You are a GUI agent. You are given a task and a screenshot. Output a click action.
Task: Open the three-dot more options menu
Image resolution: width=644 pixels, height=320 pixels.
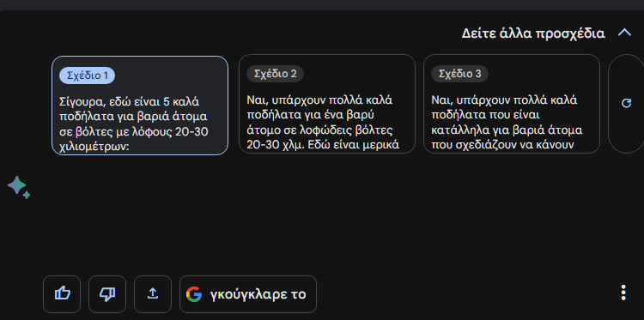pos(623,293)
